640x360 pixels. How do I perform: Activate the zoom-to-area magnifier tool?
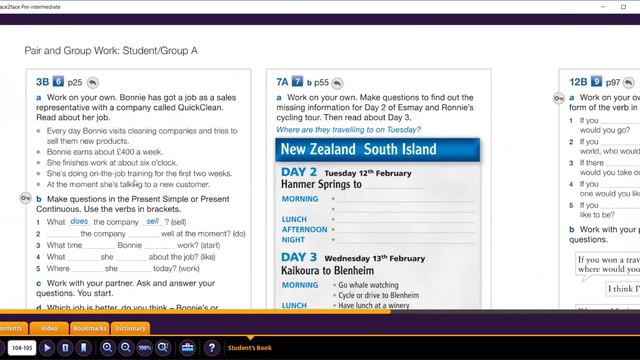point(163,348)
